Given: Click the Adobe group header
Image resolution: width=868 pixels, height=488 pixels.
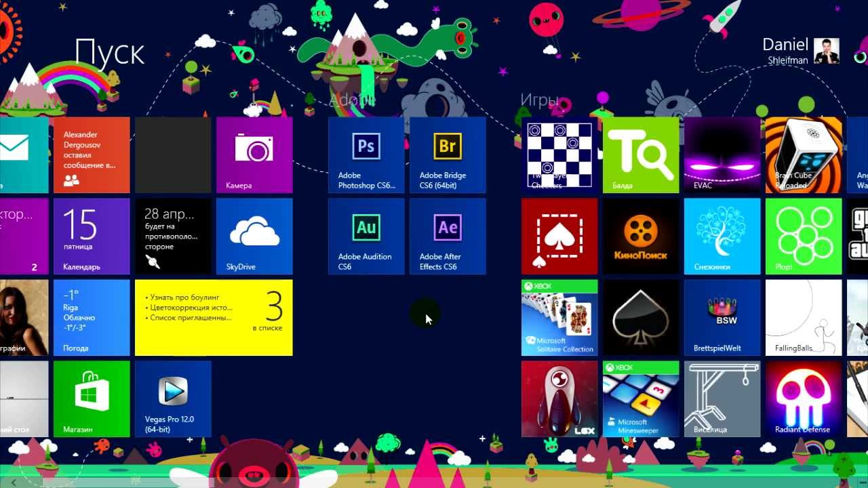Looking at the screenshot, I should point(351,100).
